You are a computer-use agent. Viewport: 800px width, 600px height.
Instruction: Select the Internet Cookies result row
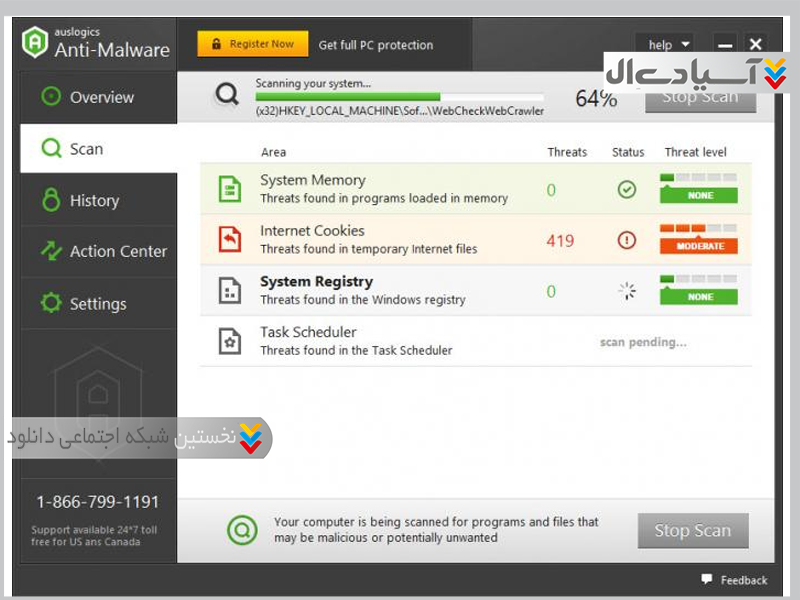click(x=400, y=240)
